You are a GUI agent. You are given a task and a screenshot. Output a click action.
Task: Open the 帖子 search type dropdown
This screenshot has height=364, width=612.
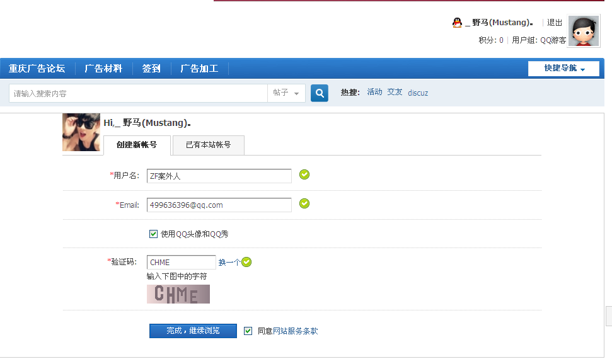coord(286,93)
